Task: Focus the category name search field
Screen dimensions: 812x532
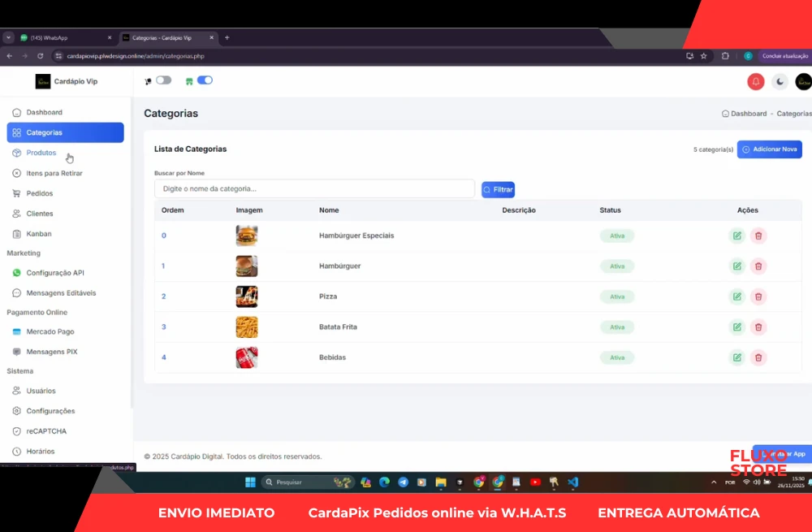Action: tap(314, 188)
